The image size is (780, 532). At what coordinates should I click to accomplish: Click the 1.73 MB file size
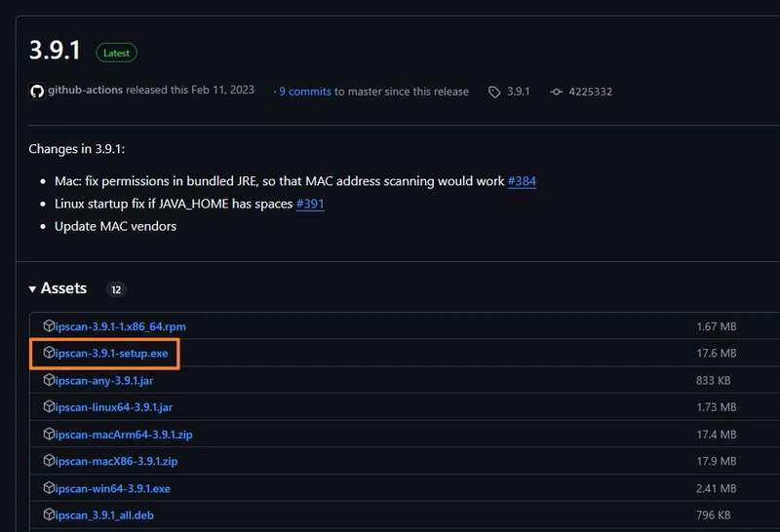[717, 407]
